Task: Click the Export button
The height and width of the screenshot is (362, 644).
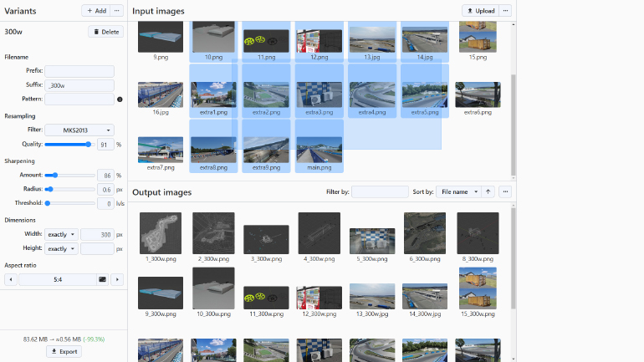Action: (64, 351)
